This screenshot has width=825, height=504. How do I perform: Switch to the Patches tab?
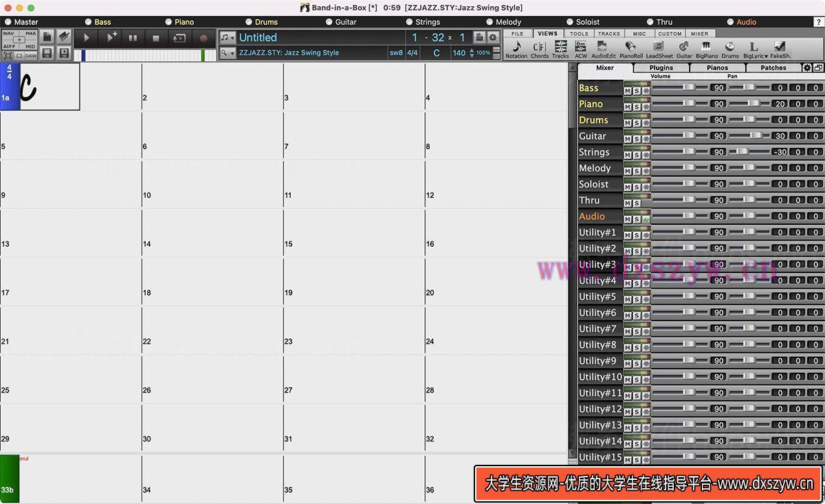click(x=773, y=68)
